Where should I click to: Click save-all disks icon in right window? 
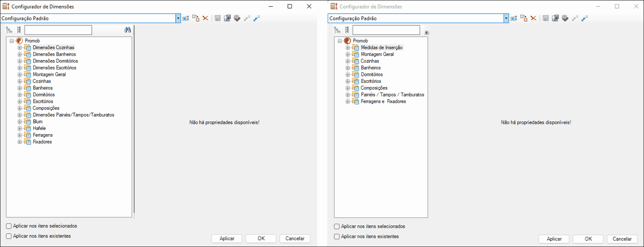(555, 18)
